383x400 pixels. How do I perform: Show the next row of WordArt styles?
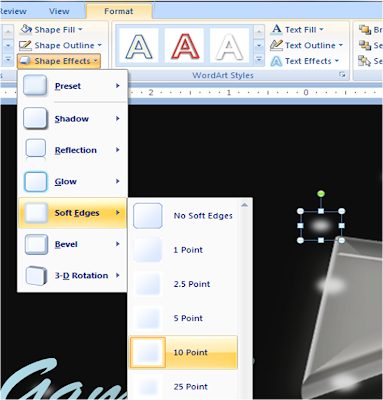click(259, 46)
